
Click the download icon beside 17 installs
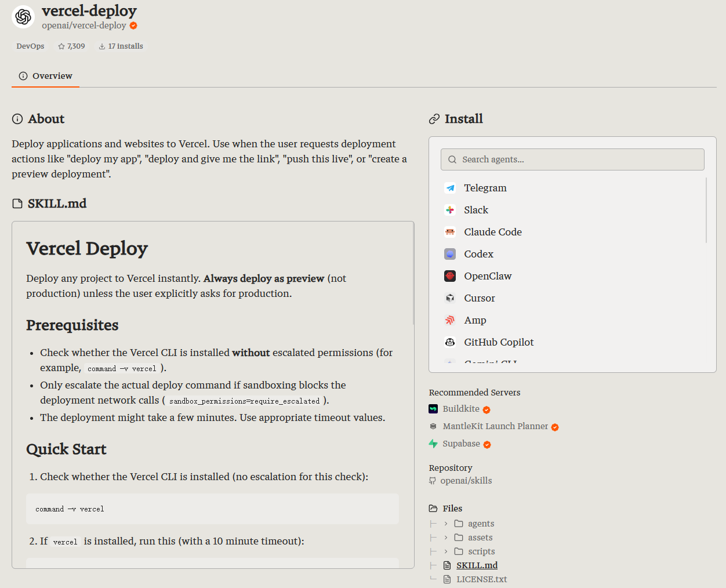(x=102, y=46)
